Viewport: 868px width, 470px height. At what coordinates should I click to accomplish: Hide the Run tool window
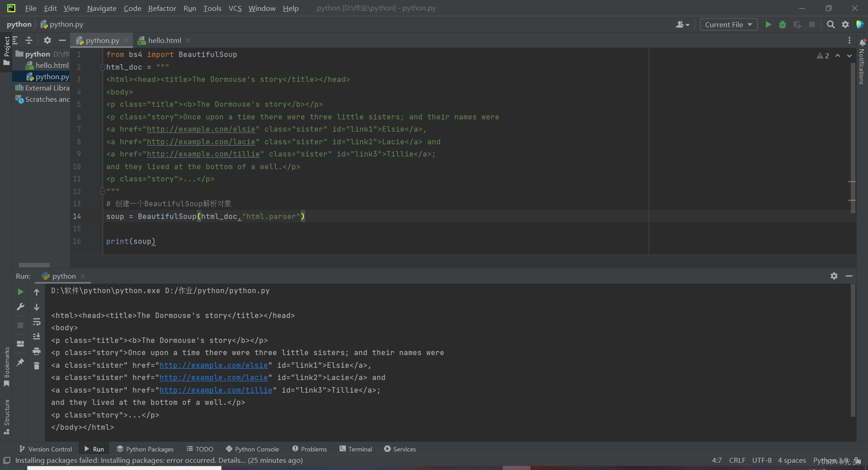click(849, 276)
